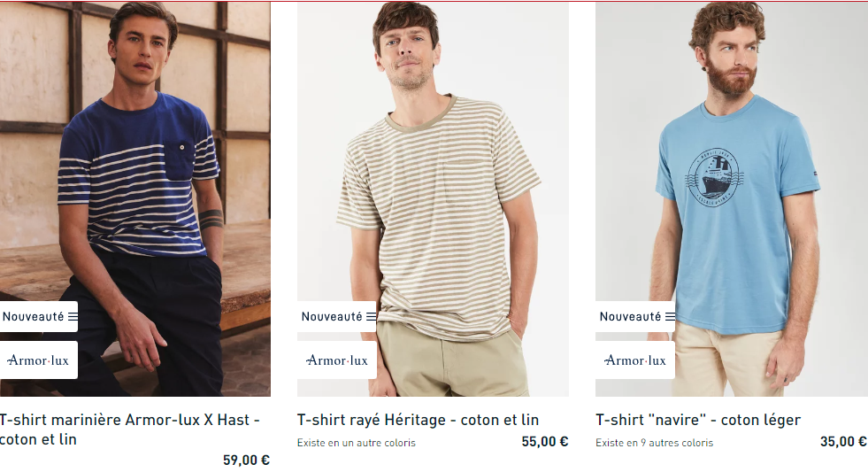The width and height of the screenshot is (868, 472).
Task: Click the 55,00 € price
Action: pyautogui.click(x=545, y=442)
